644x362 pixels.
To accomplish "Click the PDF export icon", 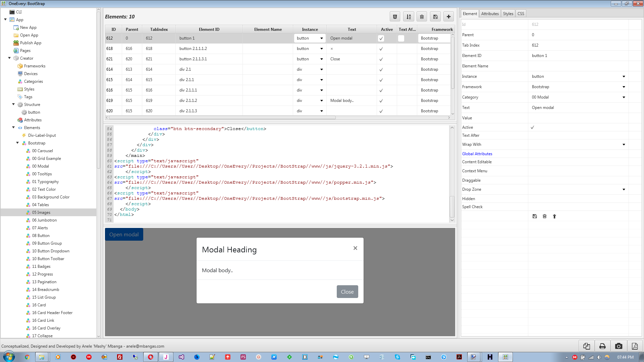I will 635,346.
